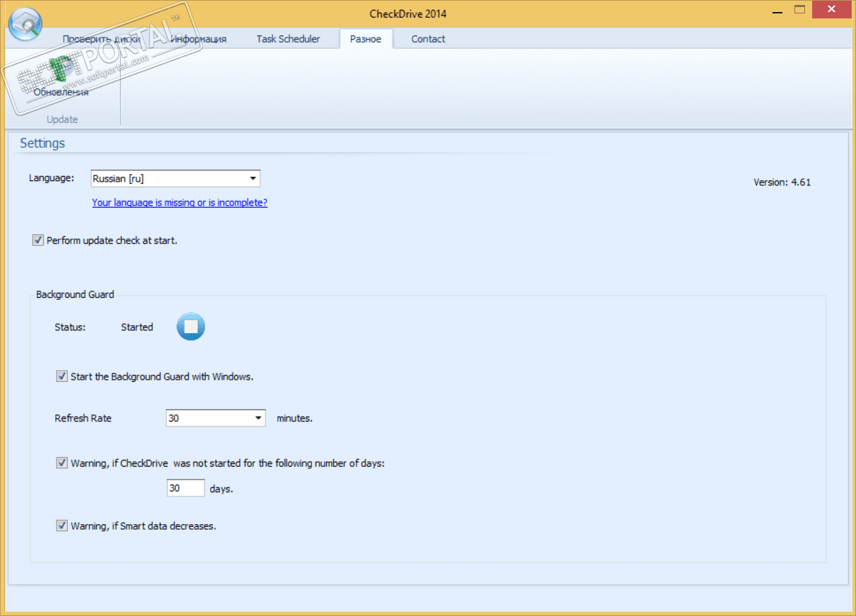
Task: Open the Language dropdown showing Russian [ru]
Action: point(175,179)
